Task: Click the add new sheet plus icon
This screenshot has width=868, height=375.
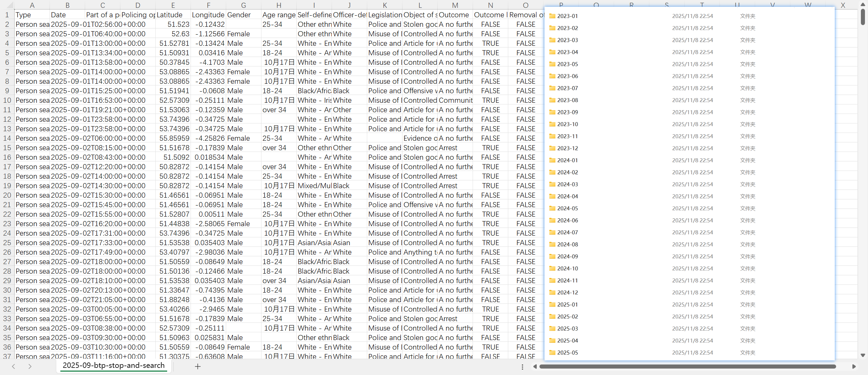Action: [x=198, y=366]
